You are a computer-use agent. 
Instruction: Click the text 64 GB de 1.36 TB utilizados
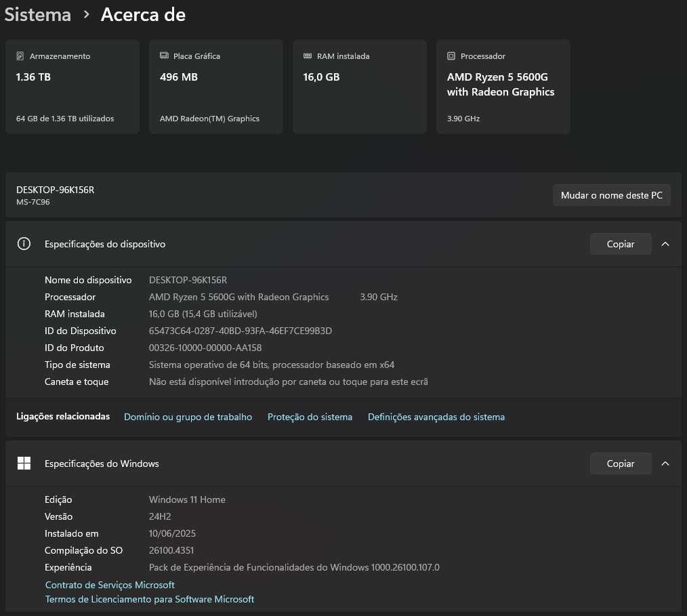(65, 119)
